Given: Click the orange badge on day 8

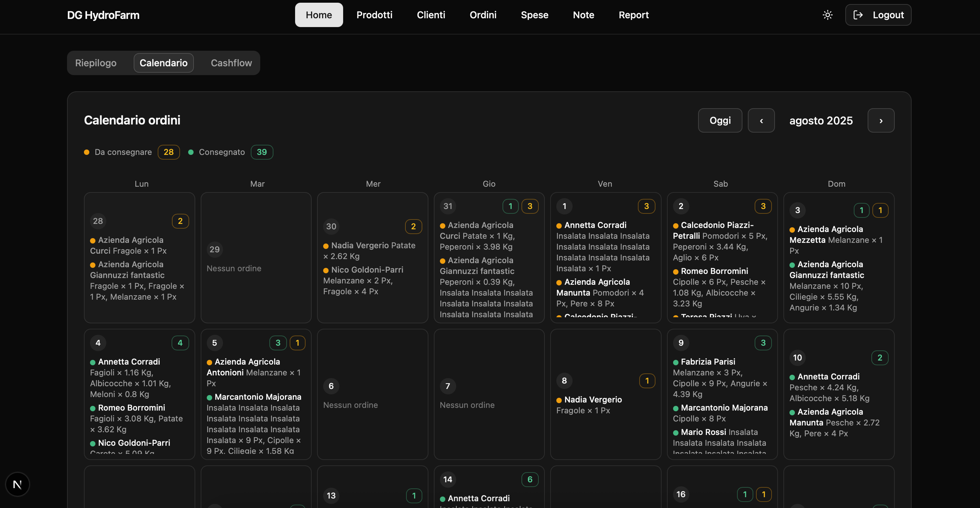Looking at the screenshot, I should coord(647,380).
